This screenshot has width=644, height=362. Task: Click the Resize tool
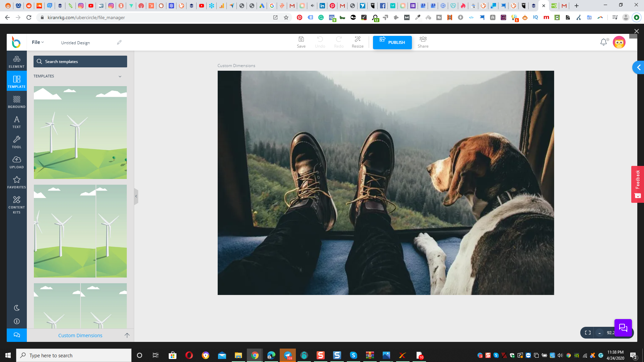(x=357, y=42)
